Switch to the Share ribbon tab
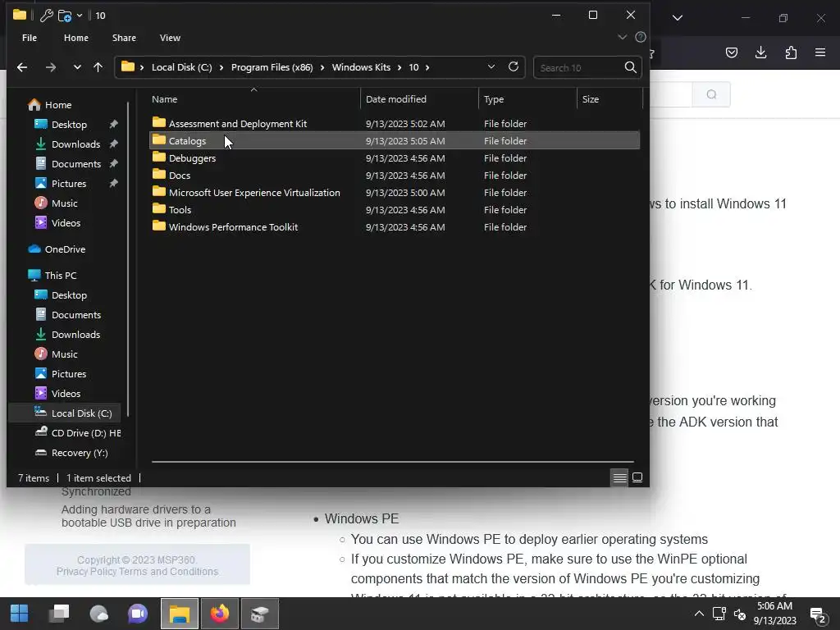This screenshot has width=840, height=630. pyautogui.click(x=124, y=38)
